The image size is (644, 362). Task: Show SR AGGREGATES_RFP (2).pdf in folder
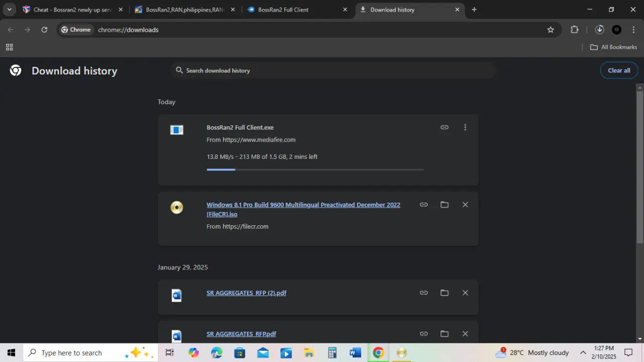point(444,293)
